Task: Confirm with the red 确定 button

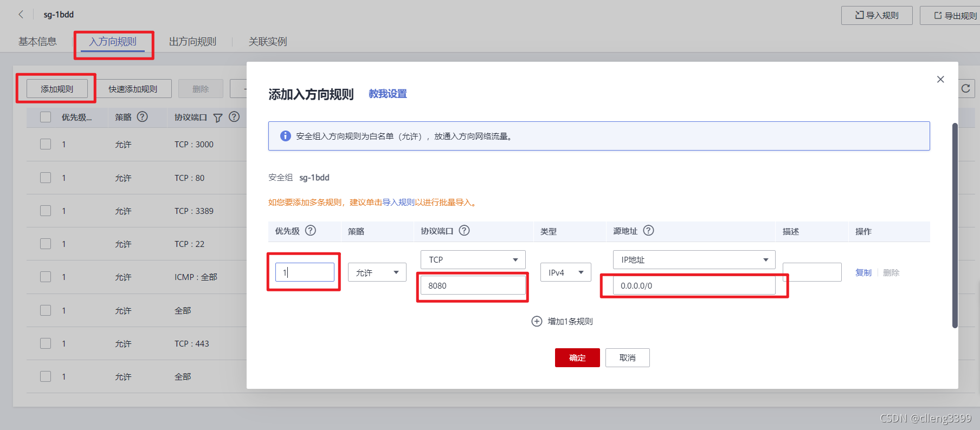Action: (577, 357)
